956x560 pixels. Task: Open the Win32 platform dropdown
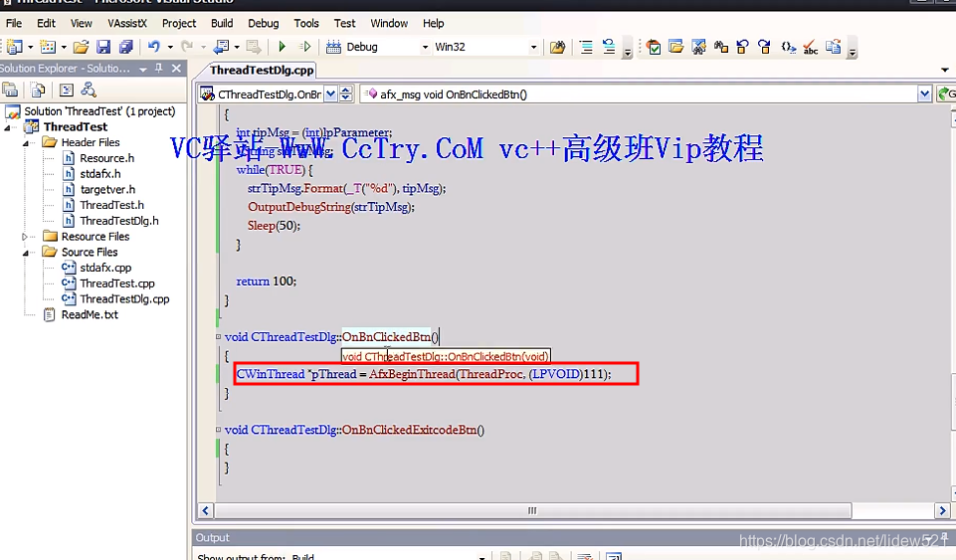[x=533, y=47]
